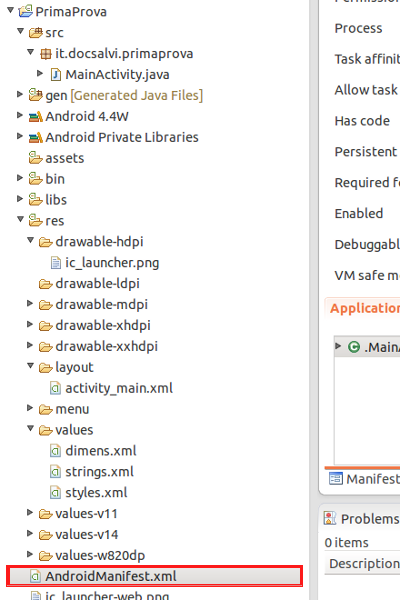Click the PrimaProva project icon
Viewport: 400px width, 600px height.
[26, 11]
